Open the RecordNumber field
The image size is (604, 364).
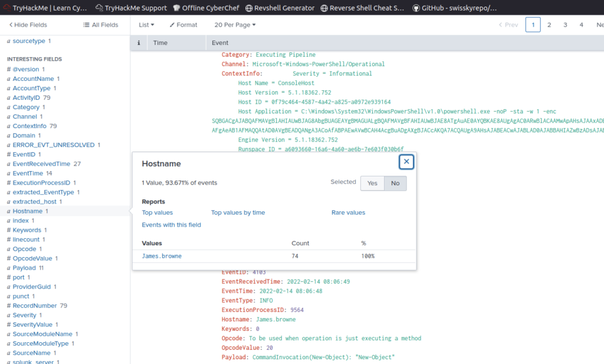(35, 306)
